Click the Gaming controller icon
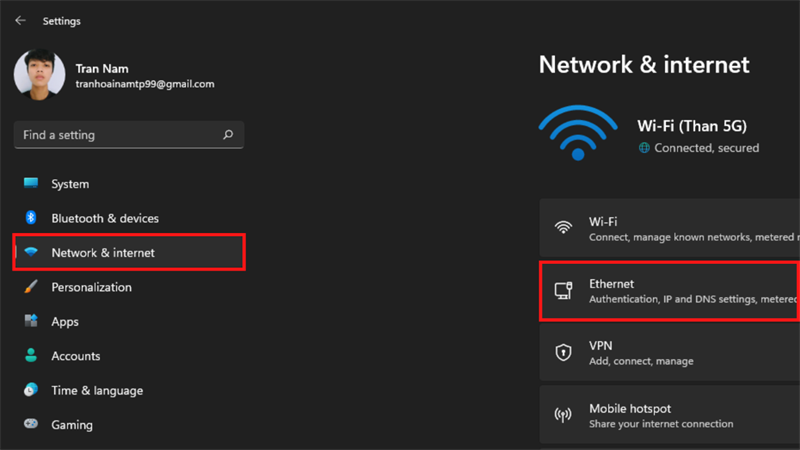Screen dimensions: 800x450 click(31, 425)
